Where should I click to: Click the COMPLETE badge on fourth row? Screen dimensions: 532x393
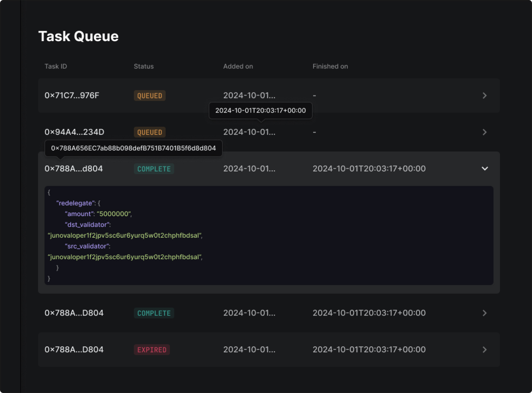coord(154,313)
